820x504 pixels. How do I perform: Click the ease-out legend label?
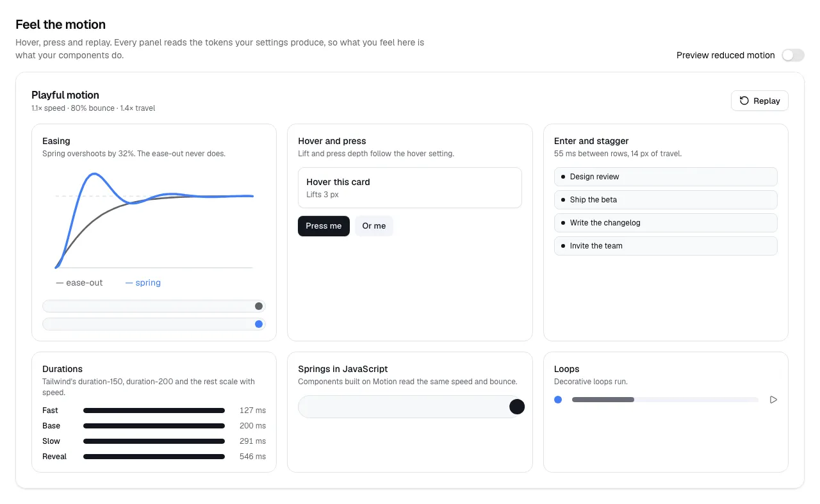[x=79, y=282]
